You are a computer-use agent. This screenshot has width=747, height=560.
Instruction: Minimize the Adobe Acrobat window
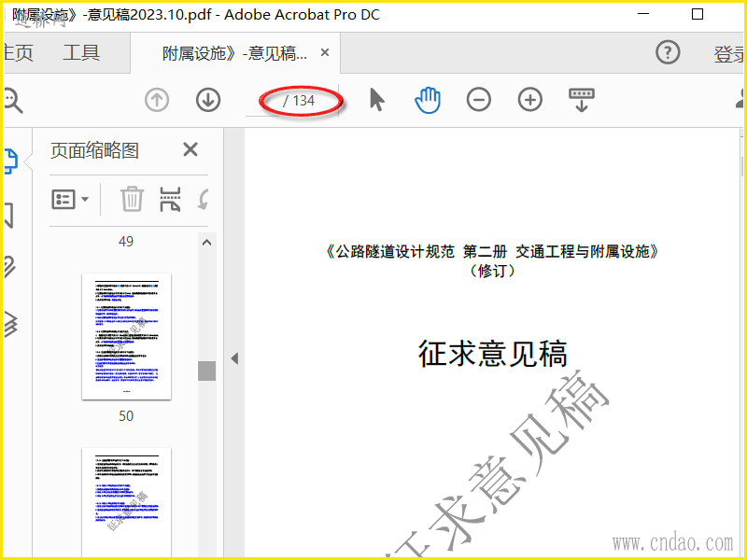point(643,14)
